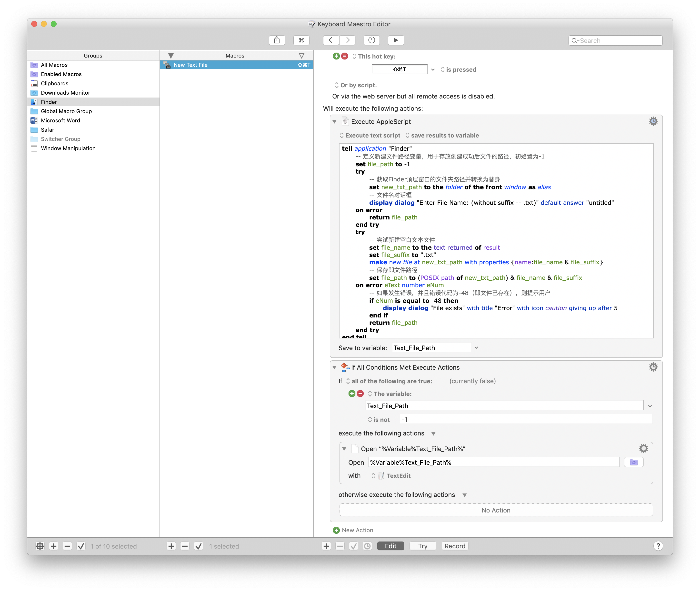Viewport: 700px width, 591px height.
Task: Toggle macro enabled checkmark under Macros list
Action: tap(198, 546)
